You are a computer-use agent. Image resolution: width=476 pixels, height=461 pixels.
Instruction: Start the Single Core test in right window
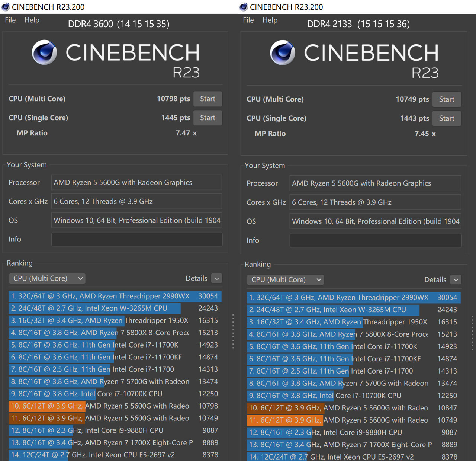[446, 118]
